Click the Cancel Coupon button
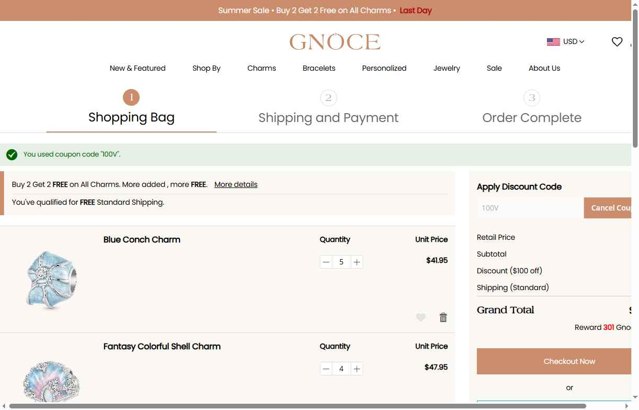Image resolution: width=639 pixels, height=410 pixels. click(x=607, y=208)
